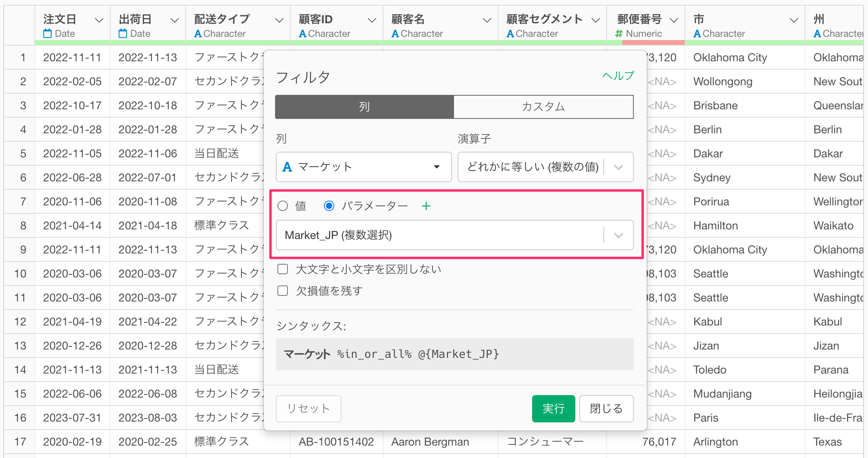The width and height of the screenshot is (868, 458).
Task: Switch to the カスタム tab
Action: coord(543,107)
